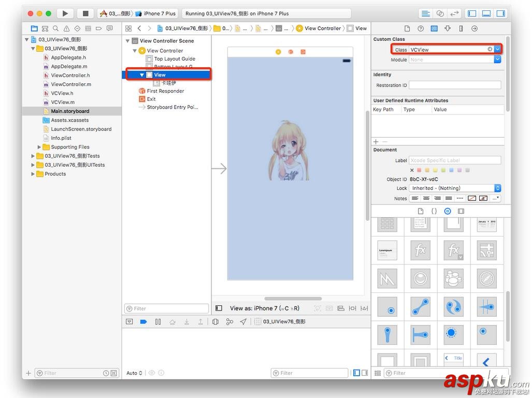Click View as: iPhone 7 device button
Image resolution: width=532 pixels, height=398 pixels.
(265, 308)
